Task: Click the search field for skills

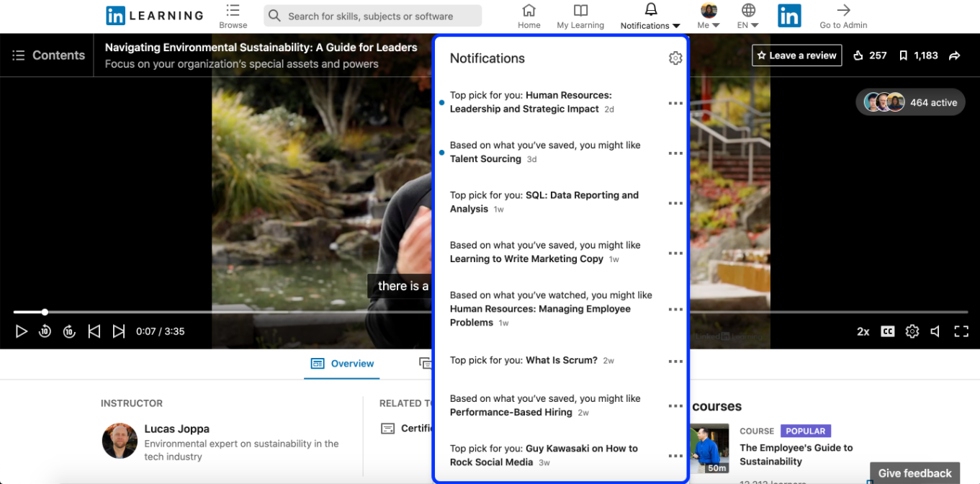Action: [x=373, y=16]
